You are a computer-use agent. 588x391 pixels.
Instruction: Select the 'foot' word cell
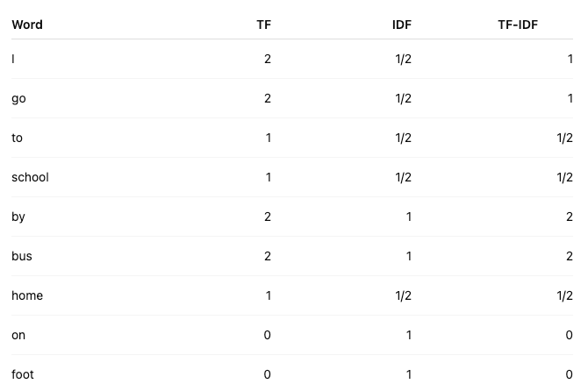[x=23, y=374]
